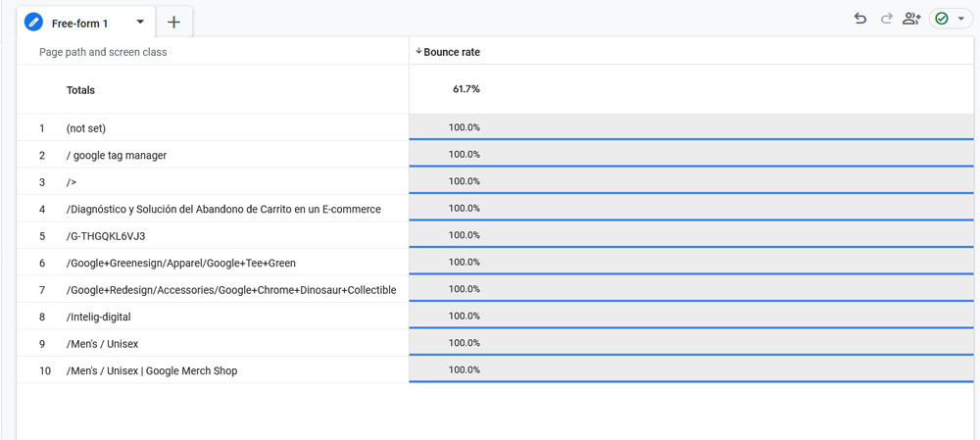This screenshot has width=980, height=440.
Task: Select the /G-THGQKL6VJ3 page path
Action: pyautogui.click(x=106, y=236)
